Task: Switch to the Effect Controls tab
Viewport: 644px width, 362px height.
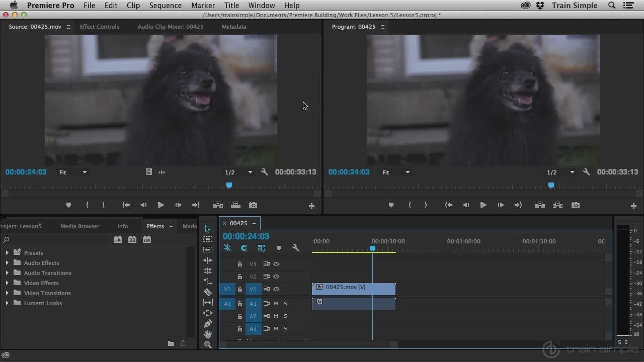Action: pos(100,27)
